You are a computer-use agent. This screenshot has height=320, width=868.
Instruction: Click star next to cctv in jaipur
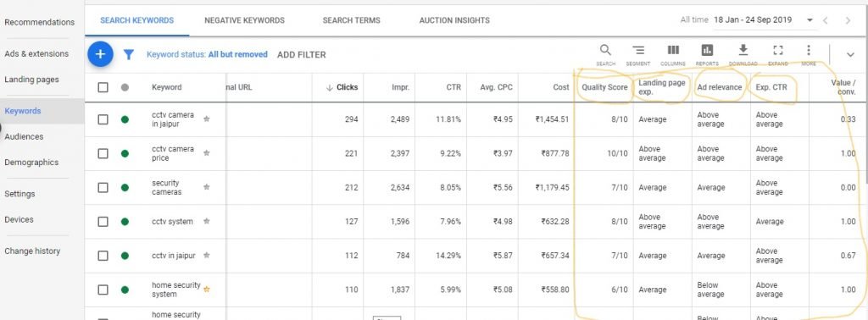point(207,256)
